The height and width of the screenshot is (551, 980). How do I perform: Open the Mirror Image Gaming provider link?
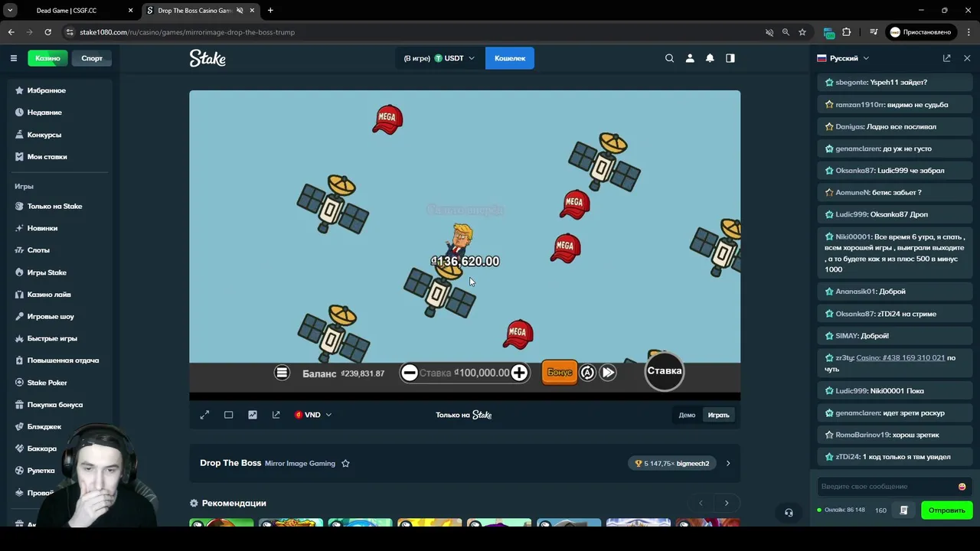click(300, 464)
